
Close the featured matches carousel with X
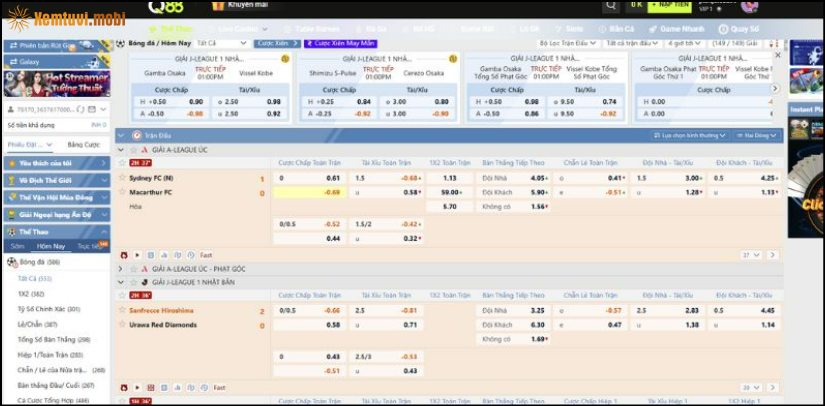(778, 55)
